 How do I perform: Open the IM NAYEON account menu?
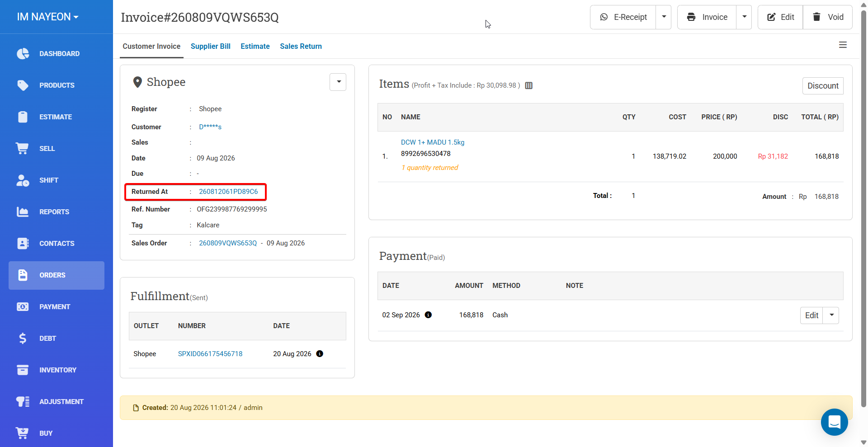(47, 17)
